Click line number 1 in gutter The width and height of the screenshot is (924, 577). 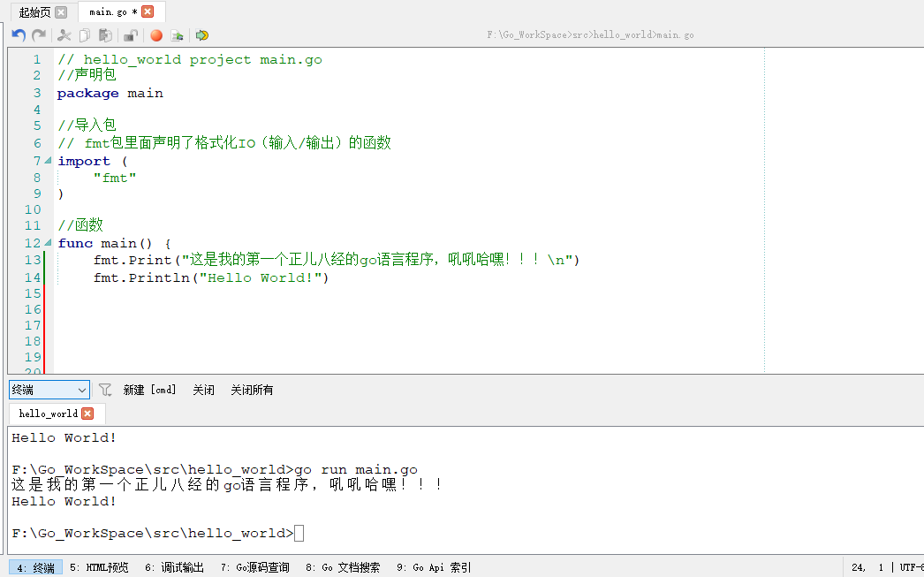click(37, 59)
